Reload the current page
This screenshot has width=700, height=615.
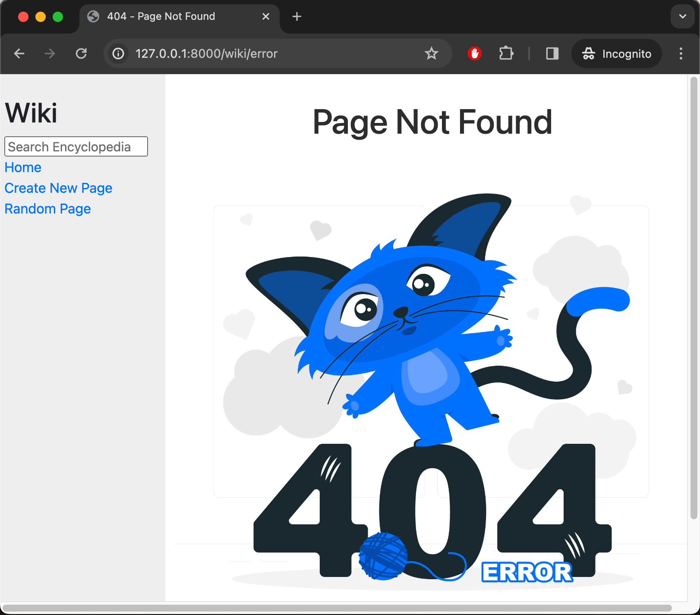click(x=81, y=53)
